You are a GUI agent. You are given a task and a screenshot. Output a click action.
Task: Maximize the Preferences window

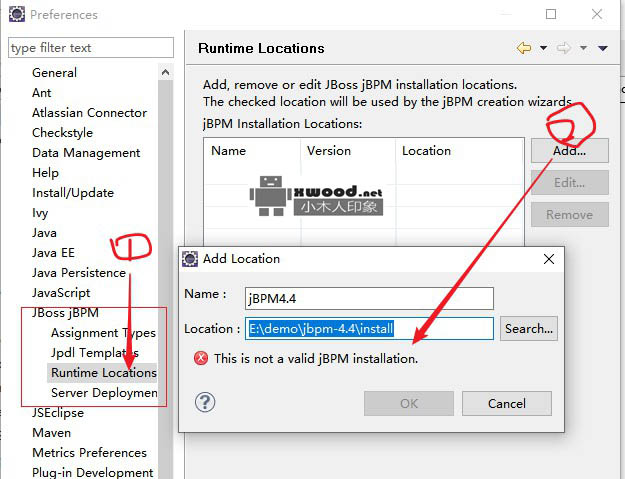[551, 14]
